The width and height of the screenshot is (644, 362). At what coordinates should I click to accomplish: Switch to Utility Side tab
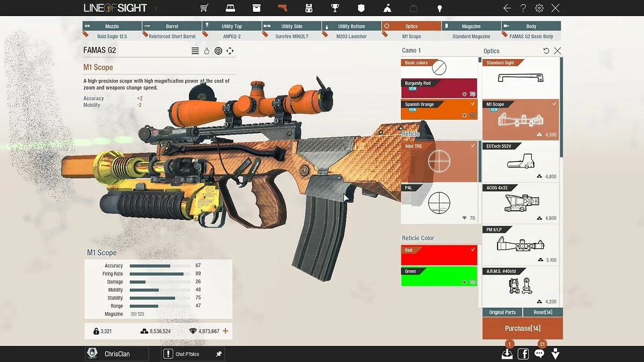292,26
